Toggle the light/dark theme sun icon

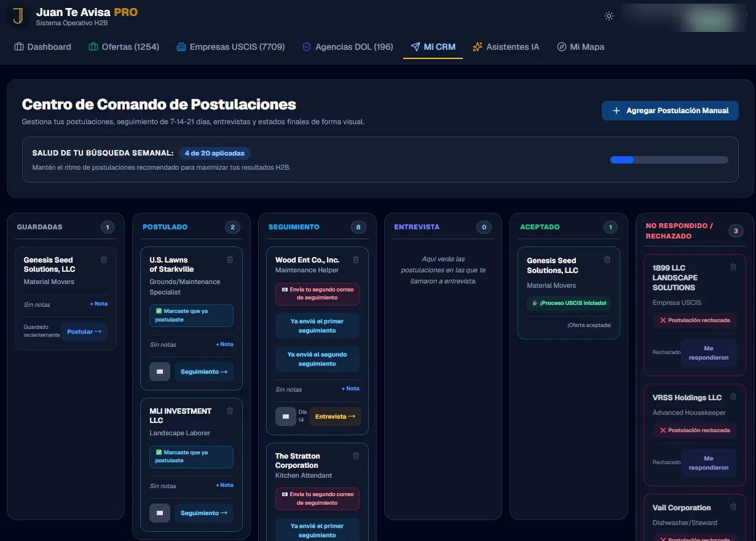click(609, 16)
